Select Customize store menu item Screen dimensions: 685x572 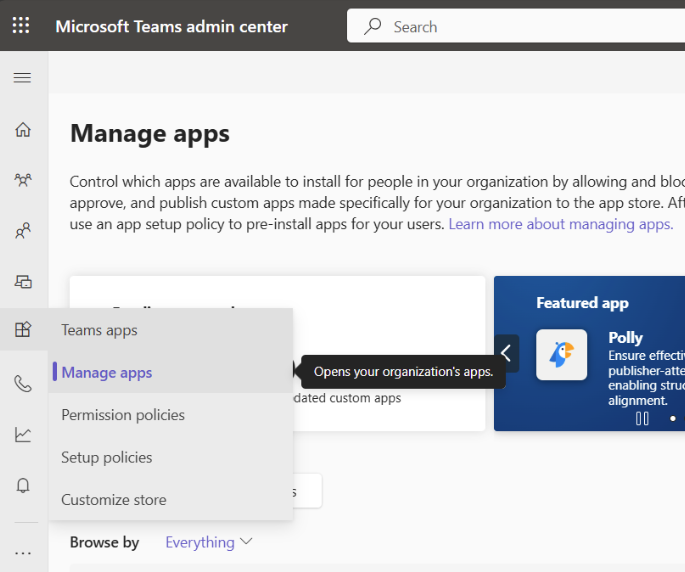pos(170,499)
